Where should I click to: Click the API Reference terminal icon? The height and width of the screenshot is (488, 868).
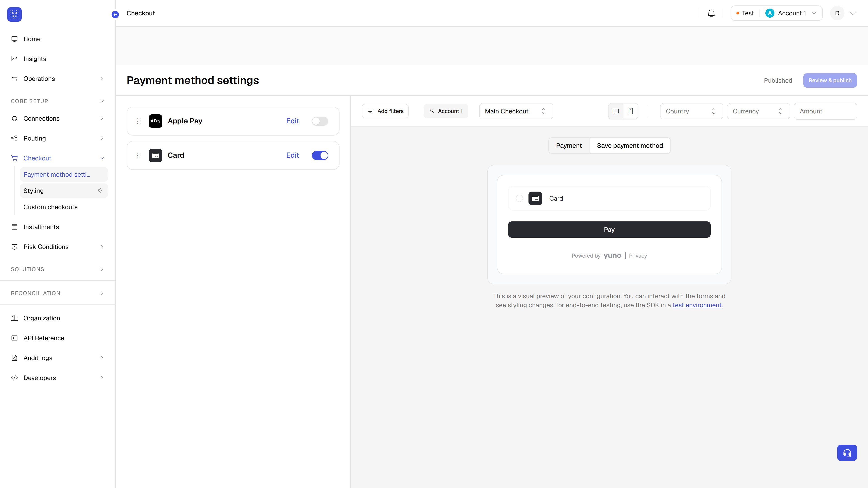pos(14,338)
